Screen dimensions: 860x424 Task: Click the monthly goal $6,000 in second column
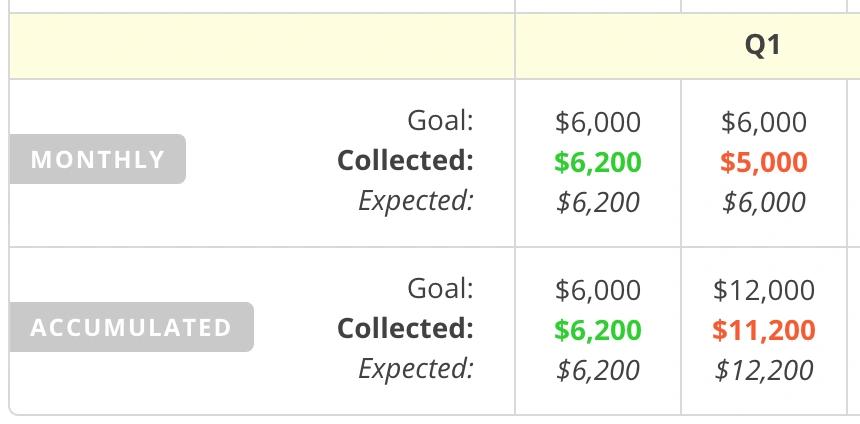tap(764, 123)
